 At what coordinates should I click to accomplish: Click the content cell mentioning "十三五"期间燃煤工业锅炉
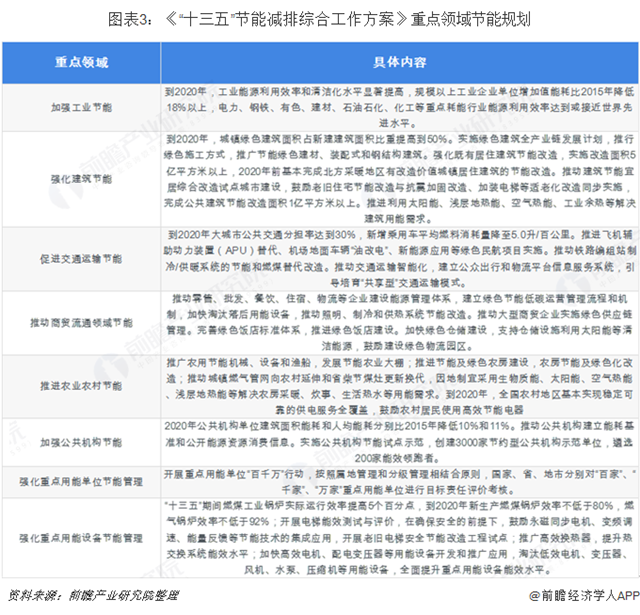coord(397,537)
